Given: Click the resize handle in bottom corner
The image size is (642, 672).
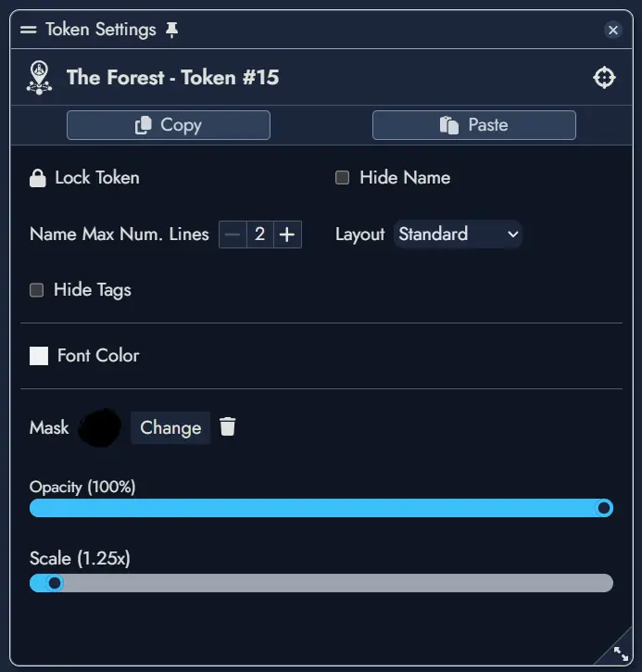Looking at the screenshot, I should click(620, 652).
